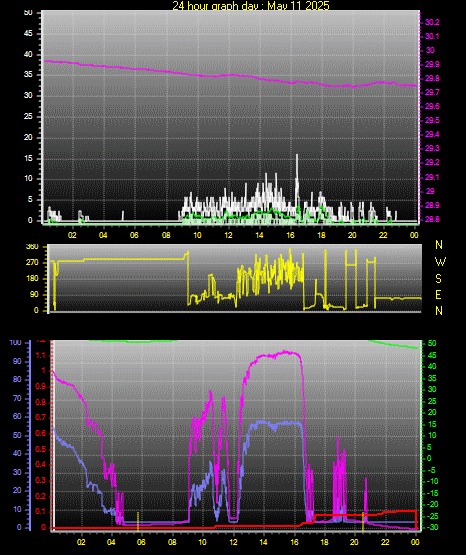Screen dimensions: 466x555
Task: Click the magenta 28.9 pressure axis label
Action: coord(432,206)
